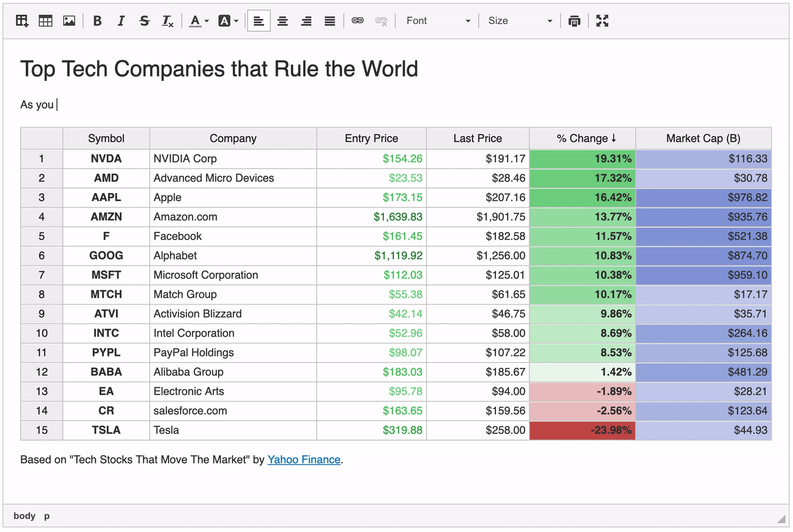Click the Maximize editor icon

(602, 21)
